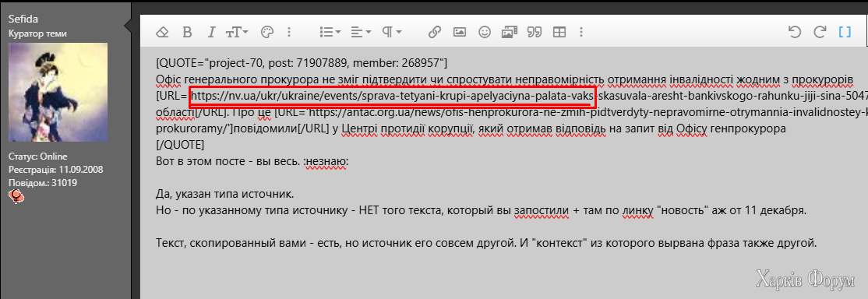Click the line 'Да, указан типа источник.'
Image resolution: width=868 pixels, height=299 pixels.
pos(224,195)
